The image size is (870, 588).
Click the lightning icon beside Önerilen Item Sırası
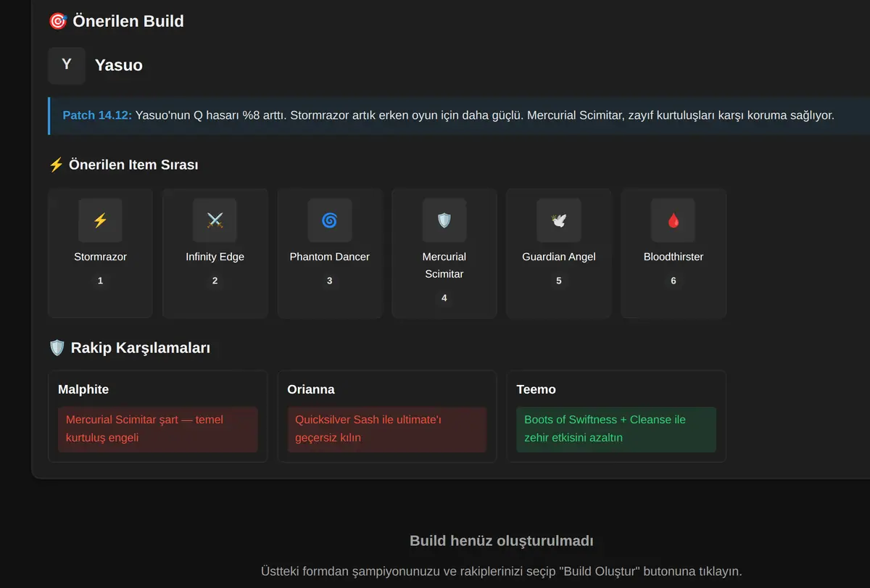pyautogui.click(x=56, y=165)
